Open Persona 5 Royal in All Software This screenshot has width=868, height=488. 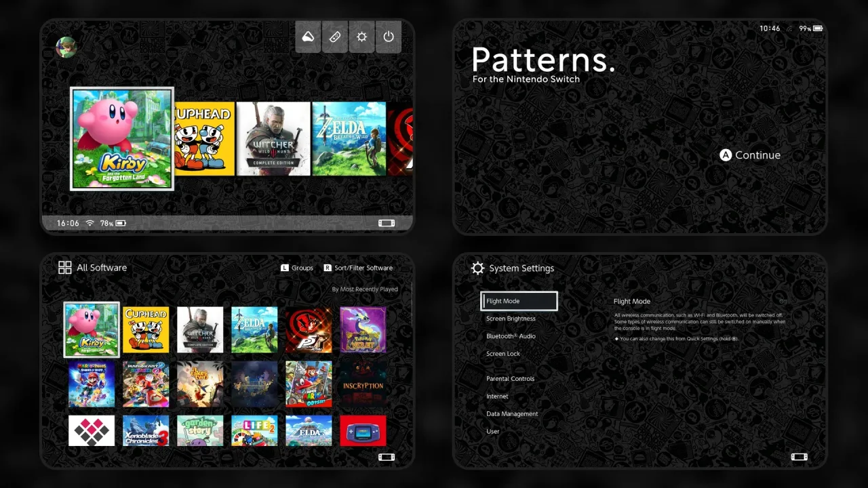(x=309, y=330)
